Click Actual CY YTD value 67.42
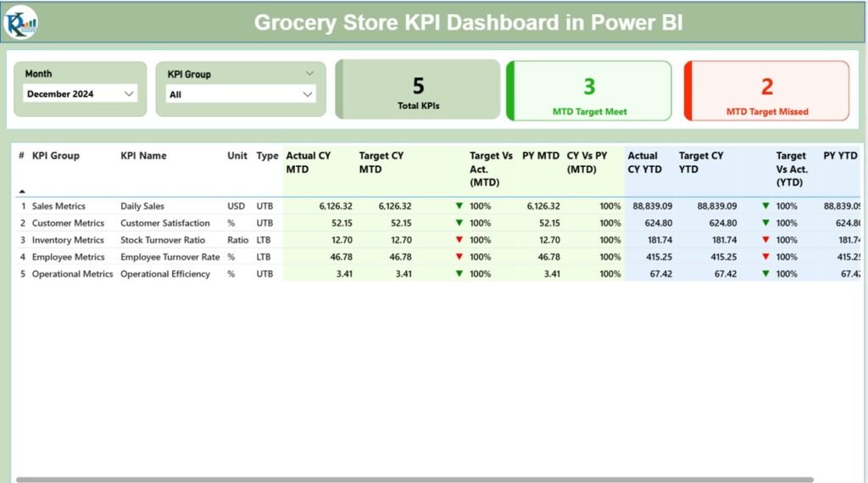Screen dimensions: 868x483 click(661, 274)
